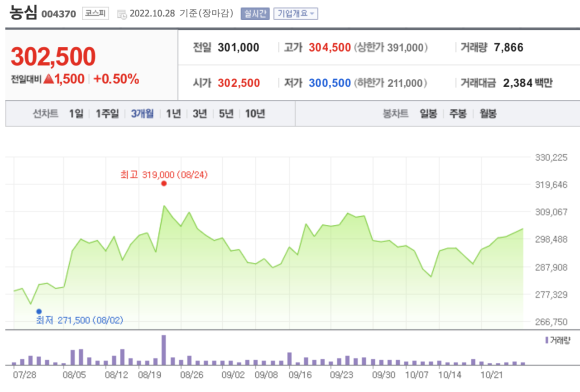Viewport: 580px width, 392px height.
Task: Click the 최저 271,500 (08/02) label
Action: [x=80, y=320]
